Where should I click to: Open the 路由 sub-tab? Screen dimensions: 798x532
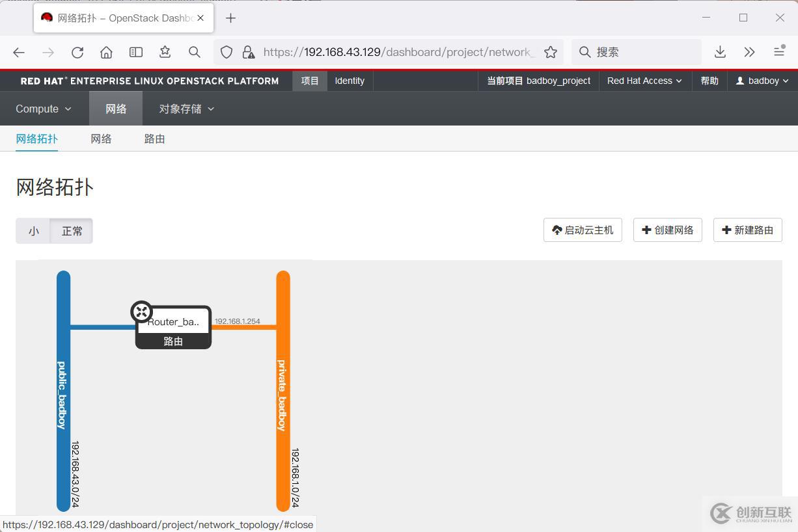pos(154,139)
